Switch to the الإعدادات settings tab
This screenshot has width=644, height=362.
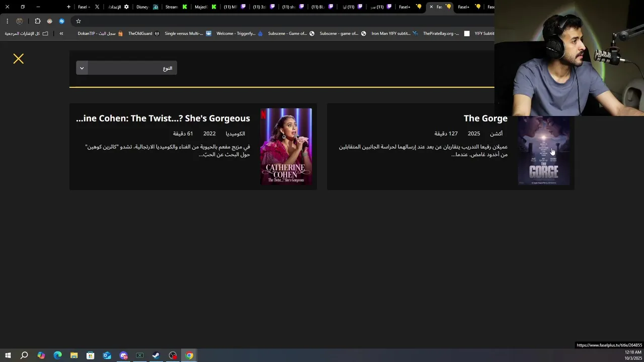coord(119,7)
